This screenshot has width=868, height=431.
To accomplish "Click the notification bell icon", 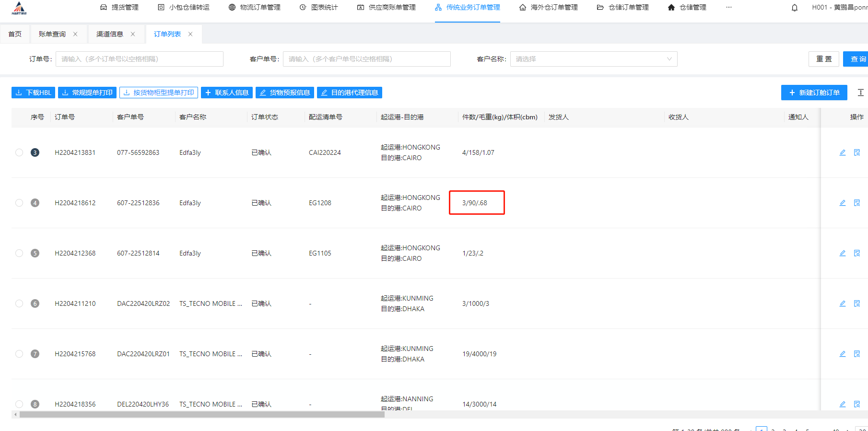I will pos(795,8).
